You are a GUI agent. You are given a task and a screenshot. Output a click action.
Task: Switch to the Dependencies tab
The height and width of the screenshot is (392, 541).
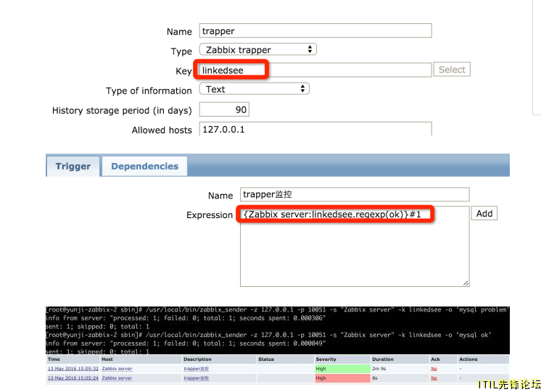[x=144, y=166]
